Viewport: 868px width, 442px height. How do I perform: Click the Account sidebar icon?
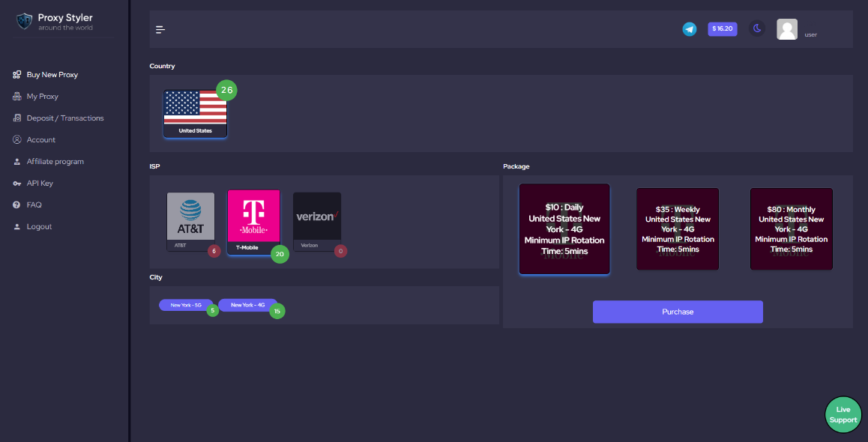click(17, 139)
